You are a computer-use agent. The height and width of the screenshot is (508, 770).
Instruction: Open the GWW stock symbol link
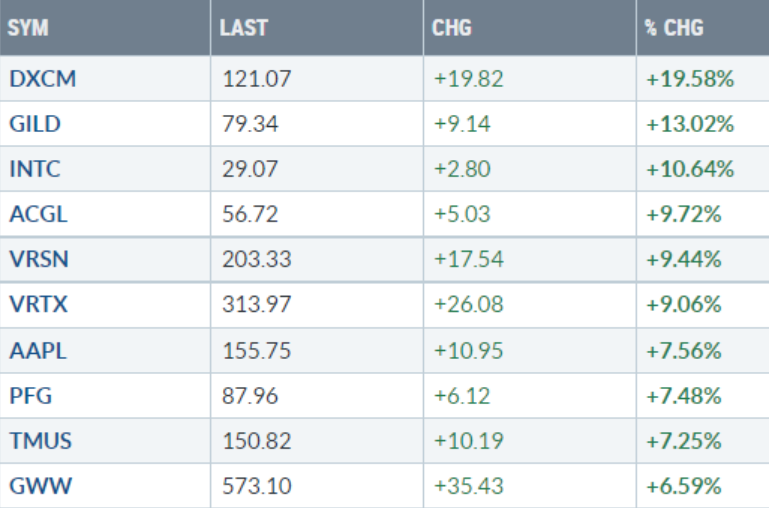[x=36, y=486]
